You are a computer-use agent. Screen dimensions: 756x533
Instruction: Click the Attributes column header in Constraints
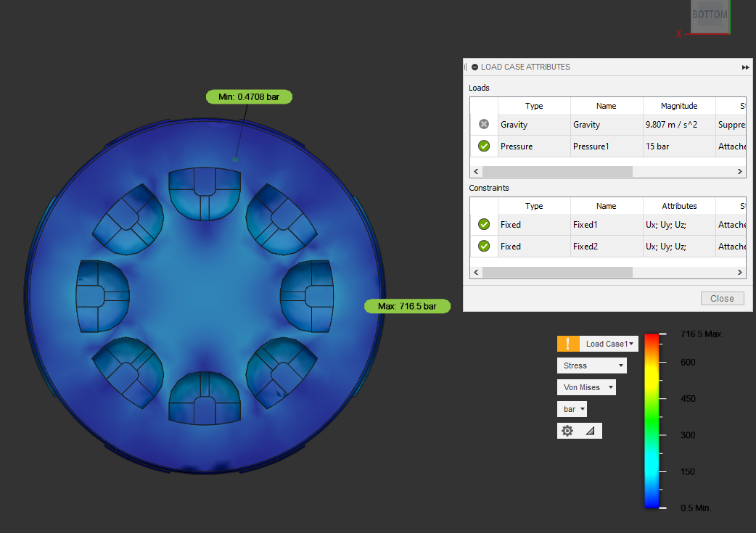coord(679,206)
